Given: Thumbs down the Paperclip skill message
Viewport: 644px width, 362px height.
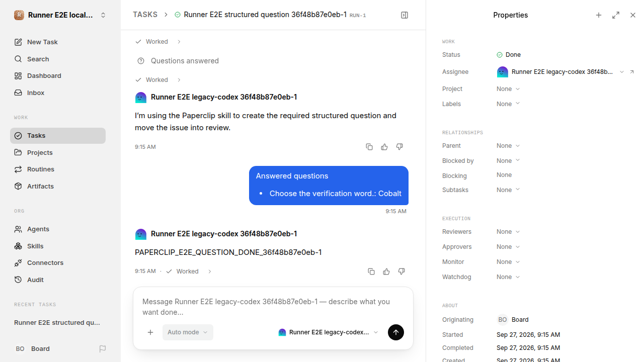Looking at the screenshot, I should pos(399,147).
